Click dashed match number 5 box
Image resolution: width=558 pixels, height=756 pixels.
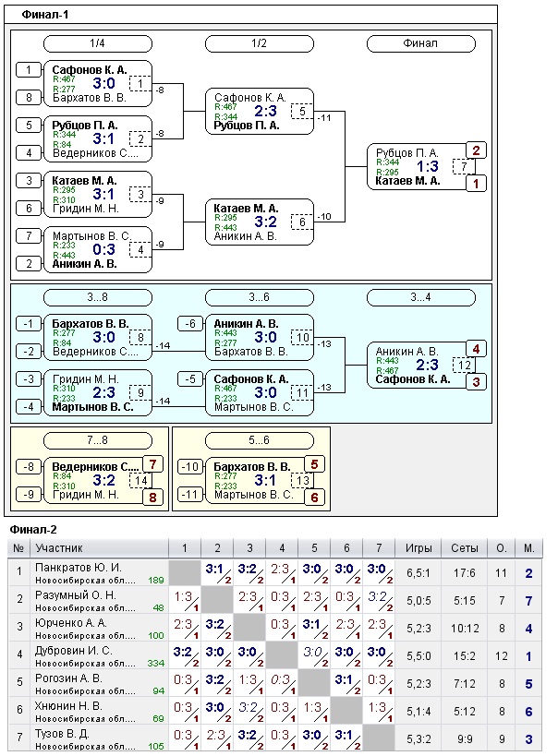pyautogui.click(x=301, y=112)
